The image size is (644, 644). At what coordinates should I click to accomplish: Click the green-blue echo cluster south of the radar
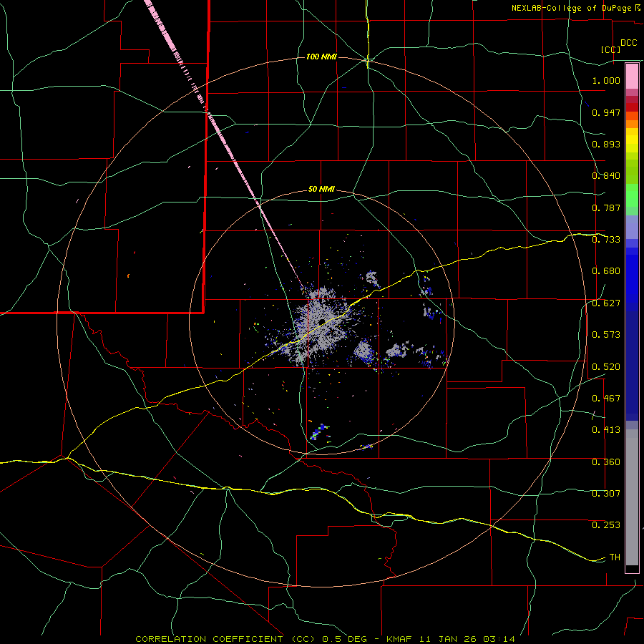pyautogui.click(x=320, y=431)
